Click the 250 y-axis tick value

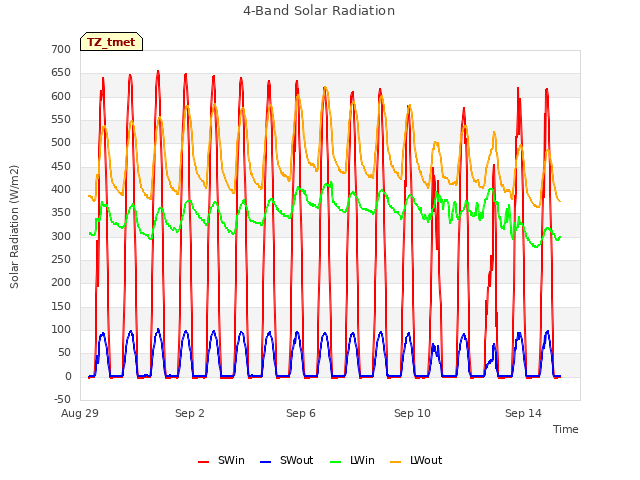[x=61, y=259]
